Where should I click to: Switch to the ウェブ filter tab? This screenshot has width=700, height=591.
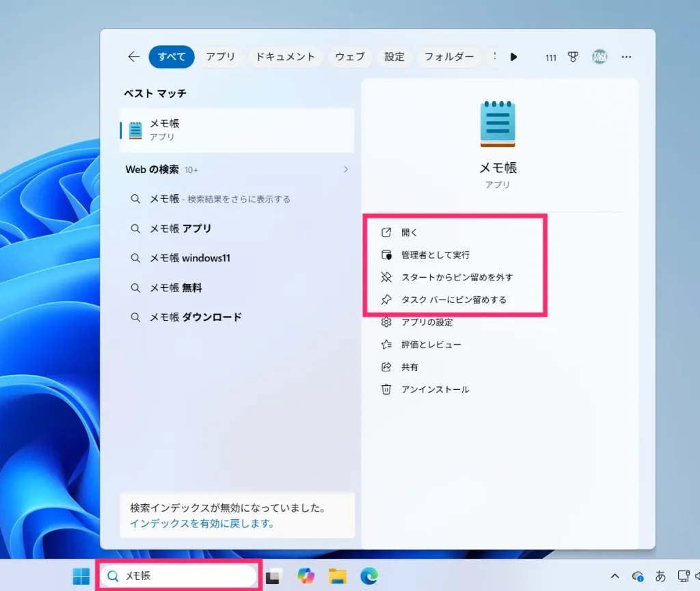tap(350, 57)
